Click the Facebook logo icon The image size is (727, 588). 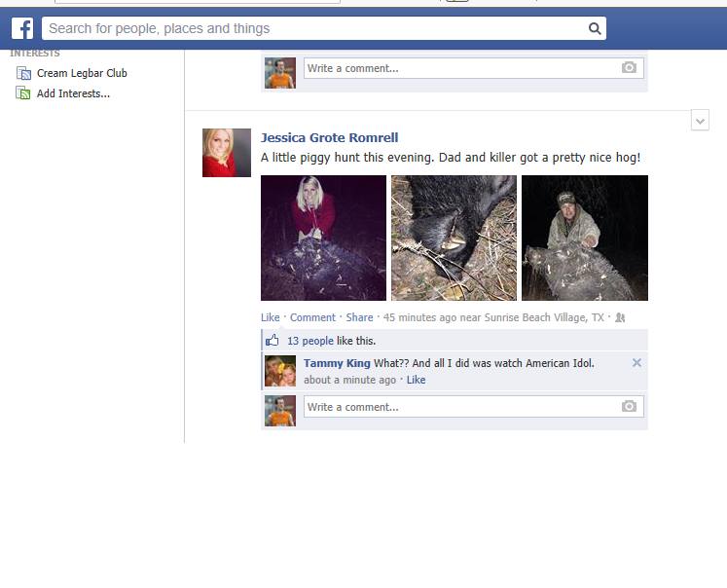tap(22, 28)
